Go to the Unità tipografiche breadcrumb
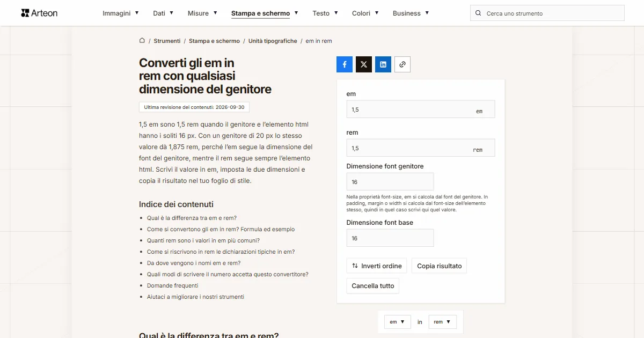This screenshot has height=338, width=644. point(273,41)
